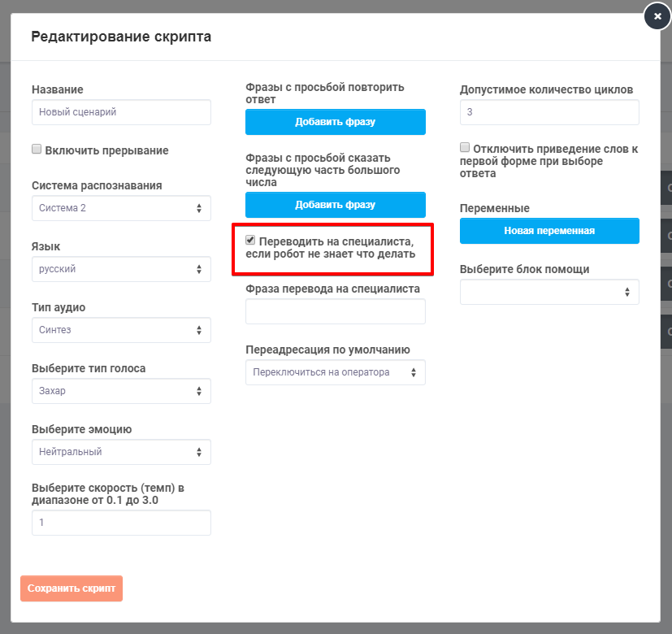Enable the 'Включить прерывание' checkbox

point(37,150)
